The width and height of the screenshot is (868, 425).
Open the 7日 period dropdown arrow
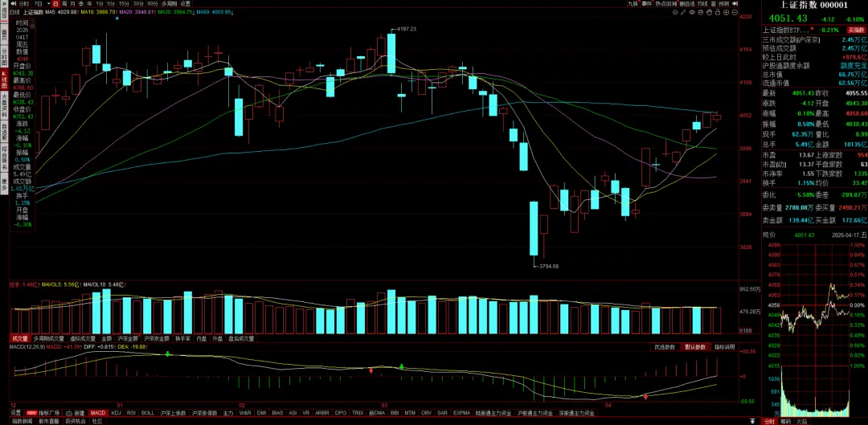coord(49,4)
